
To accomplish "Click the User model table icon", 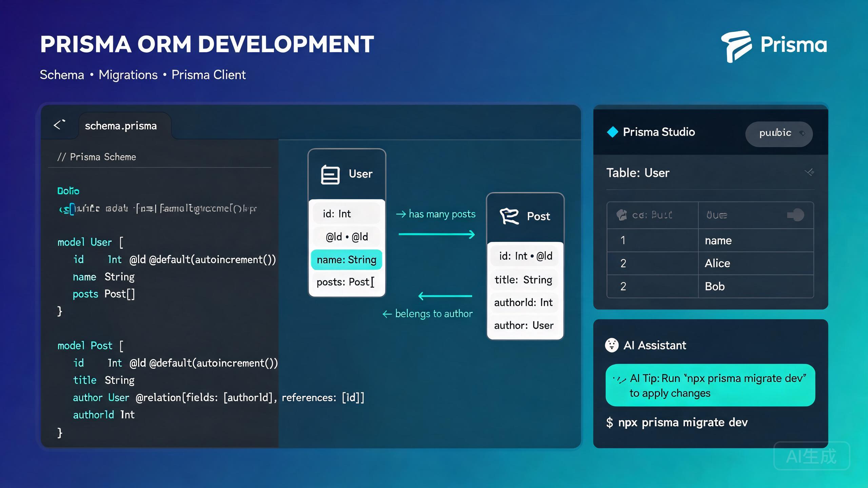I will 330,174.
